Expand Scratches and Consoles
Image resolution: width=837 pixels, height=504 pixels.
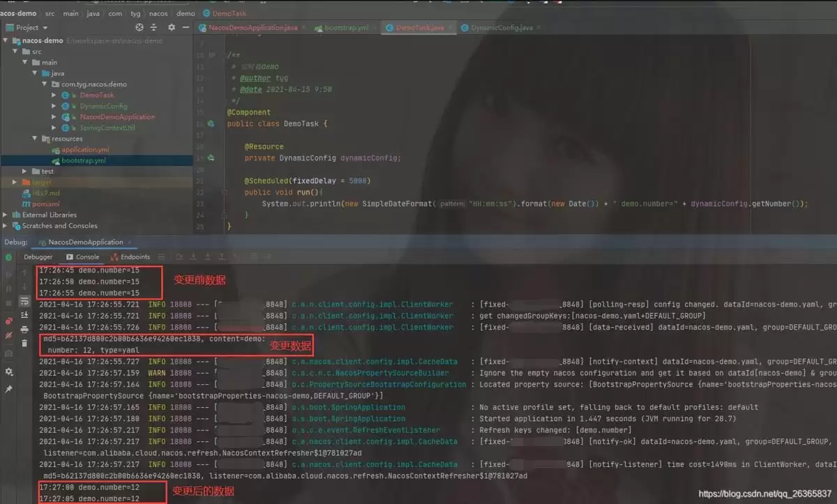tap(6, 226)
